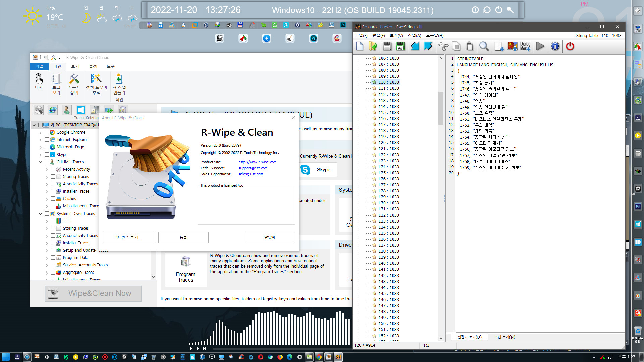Click the support@r-tt.com email link
The height and width of the screenshot is (362, 644).
tap(253, 168)
